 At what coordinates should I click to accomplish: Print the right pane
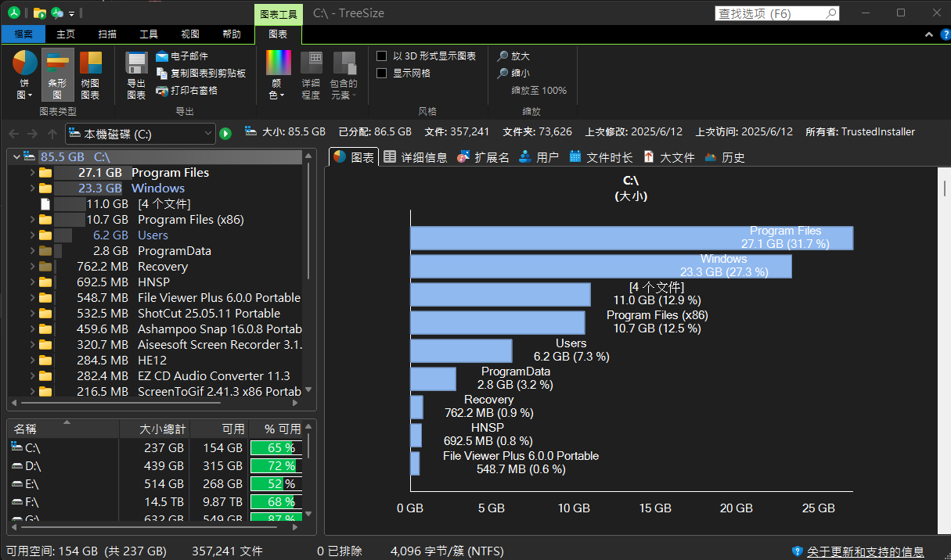[x=186, y=91]
